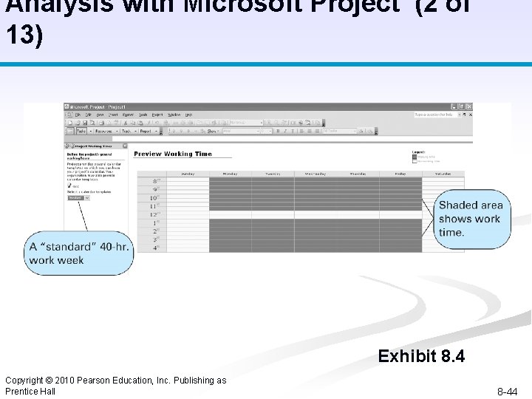Open the Project menu
Image resolution: width=532 pixels, height=399 pixels.
point(157,115)
